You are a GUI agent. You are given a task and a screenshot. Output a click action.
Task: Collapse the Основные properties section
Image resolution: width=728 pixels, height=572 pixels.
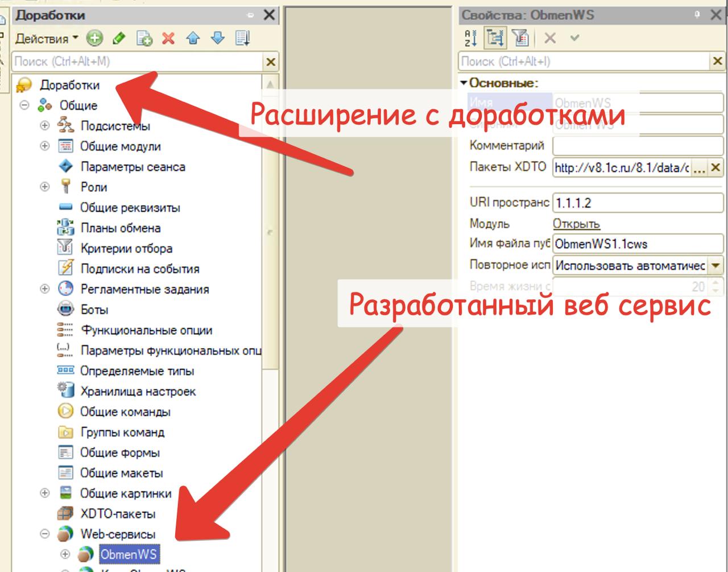[x=464, y=83]
